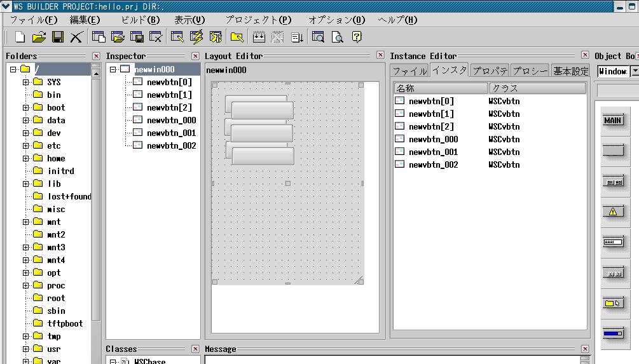Select the warning dialog object icon
The width and height of the screenshot is (639, 364).
tap(613, 212)
